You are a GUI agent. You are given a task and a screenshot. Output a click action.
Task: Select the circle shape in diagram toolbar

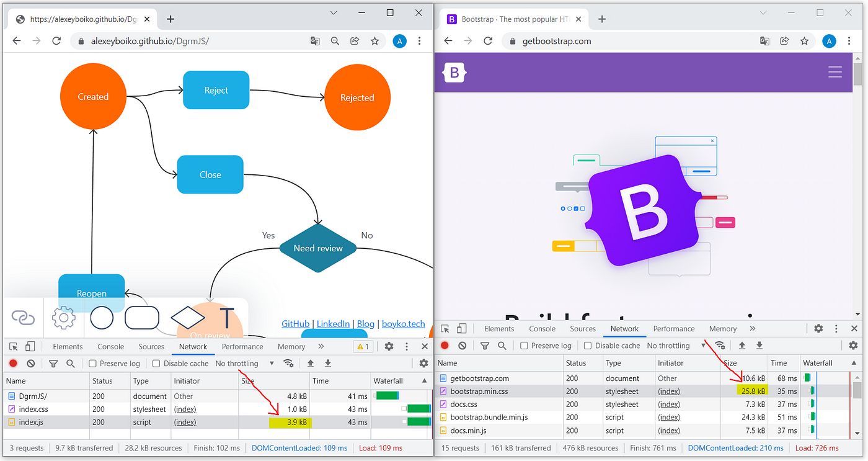coord(102,318)
